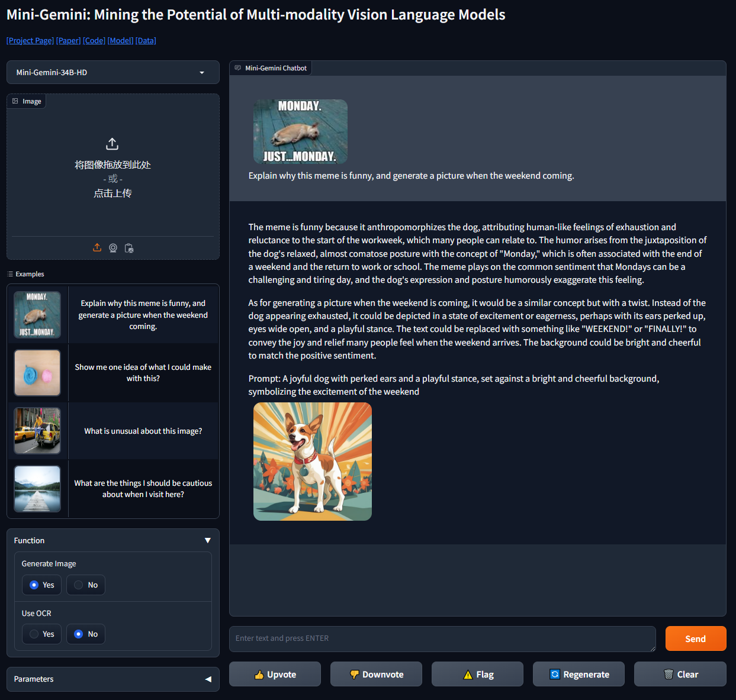The width and height of the screenshot is (736, 700).
Task: Click the image drop area text '点击上传'
Action: pos(113,193)
